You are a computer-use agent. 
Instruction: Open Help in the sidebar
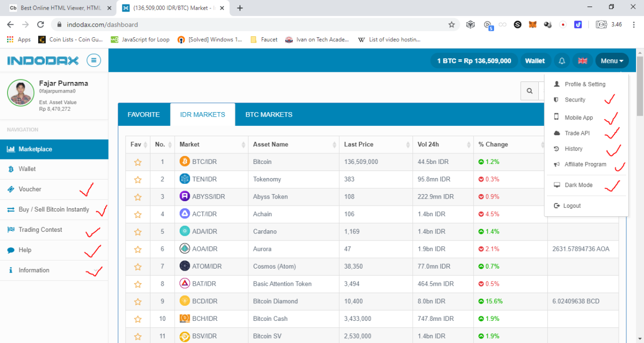54,250
